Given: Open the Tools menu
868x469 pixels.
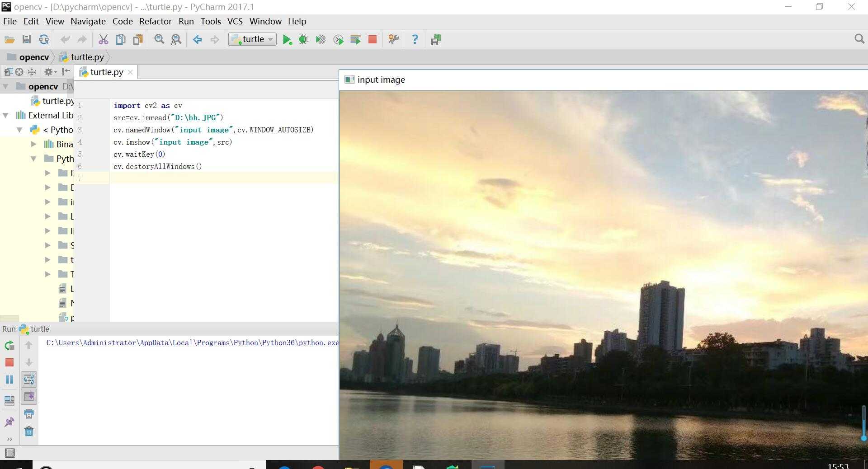Looking at the screenshot, I should pos(211,21).
